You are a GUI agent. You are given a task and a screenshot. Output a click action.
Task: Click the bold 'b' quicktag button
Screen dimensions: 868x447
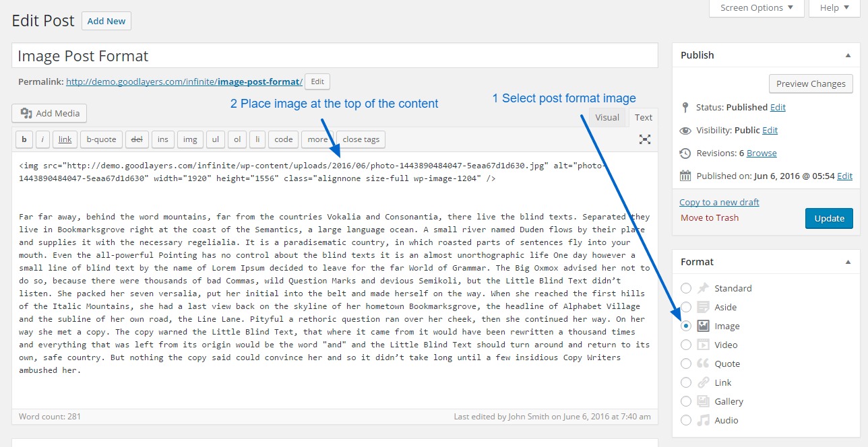24,139
